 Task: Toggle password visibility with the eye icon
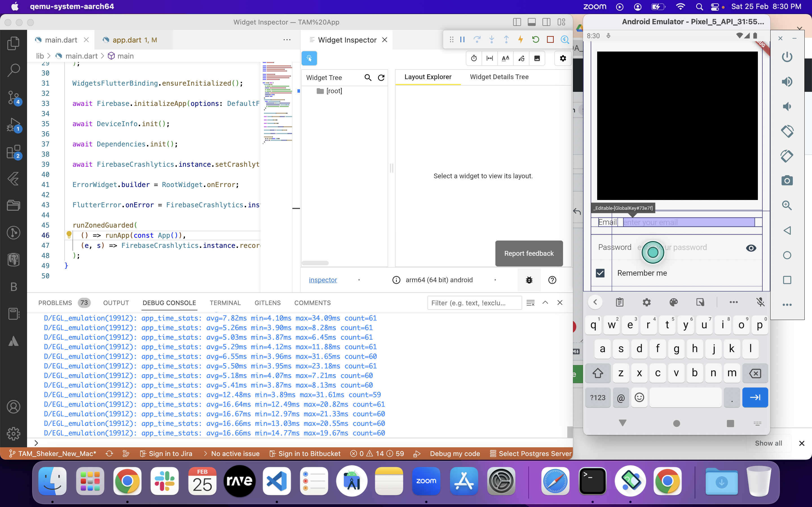click(x=751, y=248)
